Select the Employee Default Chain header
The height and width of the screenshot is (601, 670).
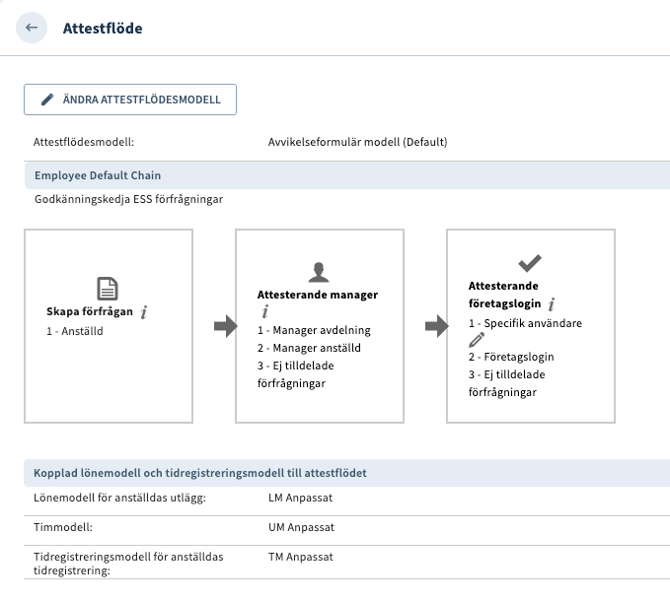[x=98, y=175]
